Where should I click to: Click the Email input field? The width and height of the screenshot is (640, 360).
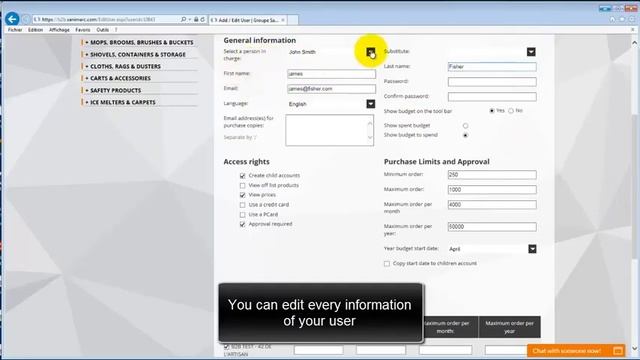[x=331, y=89]
